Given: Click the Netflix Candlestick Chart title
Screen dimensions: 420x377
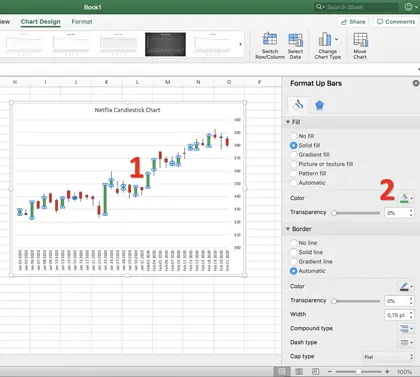Looking at the screenshot, I should (127, 110).
